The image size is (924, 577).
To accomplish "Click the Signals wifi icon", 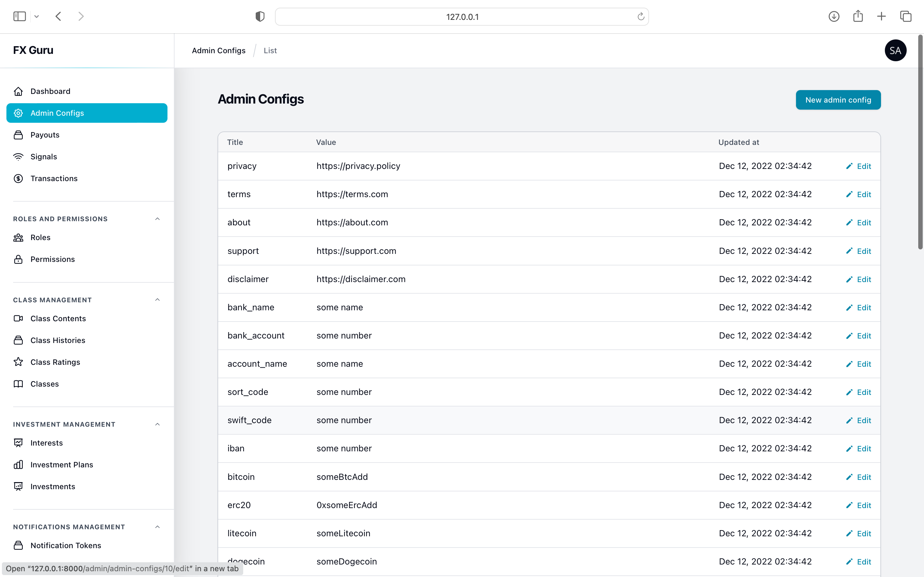I will tap(18, 156).
